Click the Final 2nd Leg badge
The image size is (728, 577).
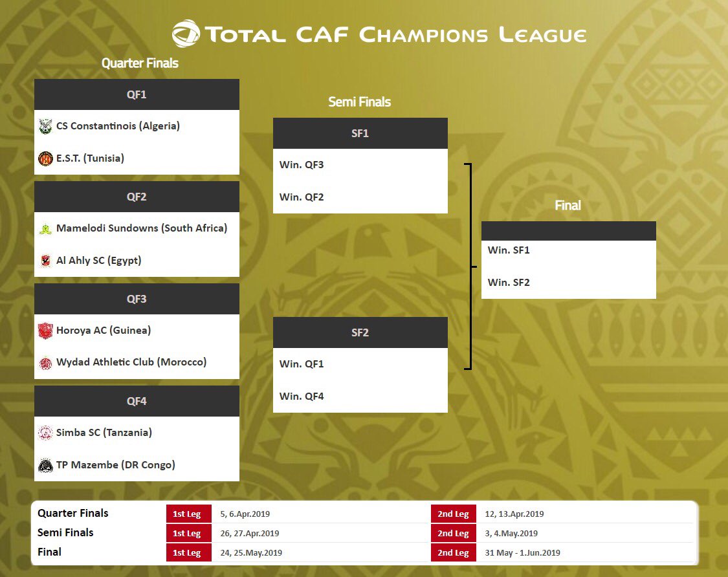[x=453, y=553]
